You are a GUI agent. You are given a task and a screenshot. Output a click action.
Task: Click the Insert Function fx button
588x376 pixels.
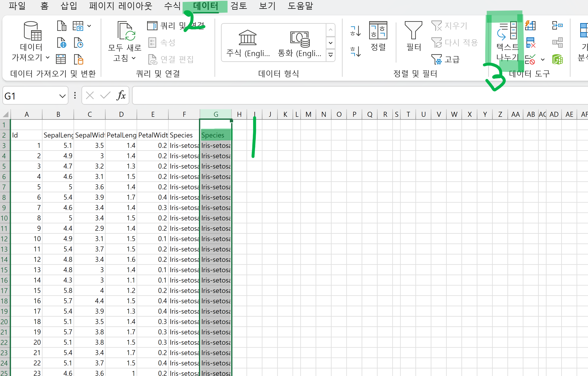tap(121, 95)
